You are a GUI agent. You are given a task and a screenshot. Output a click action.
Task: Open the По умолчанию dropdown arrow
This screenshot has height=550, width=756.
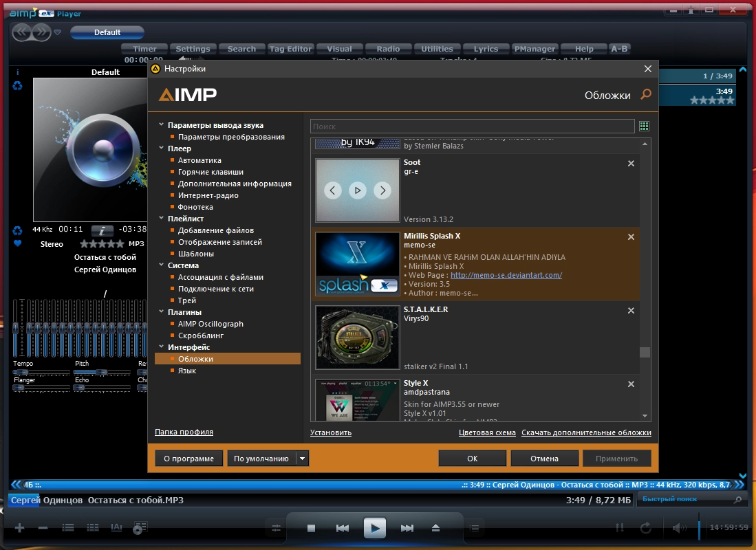point(303,459)
